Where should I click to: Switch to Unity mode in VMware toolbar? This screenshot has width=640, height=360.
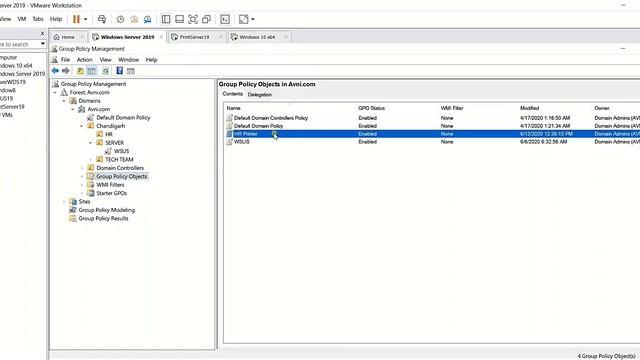coord(207,19)
